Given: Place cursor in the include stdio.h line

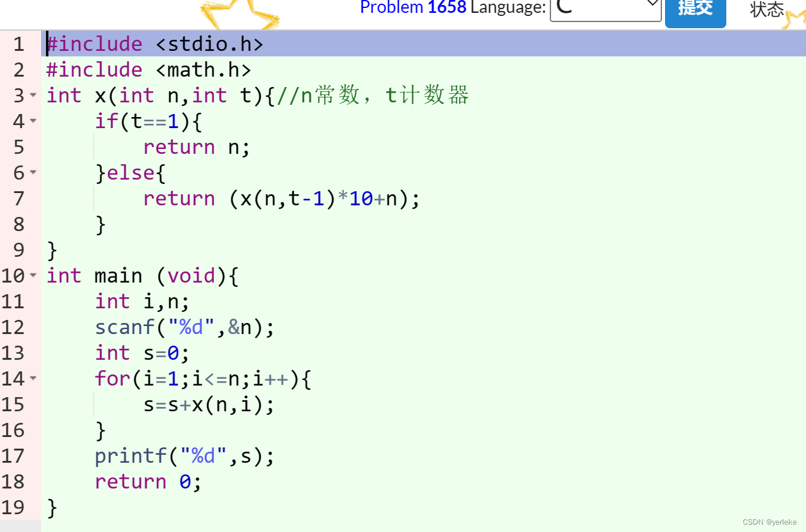Looking at the screenshot, I should (x=153, y=44).
